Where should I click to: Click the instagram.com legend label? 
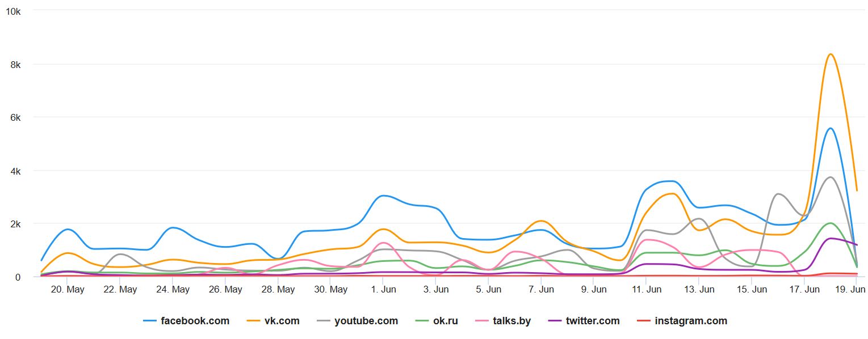[x=690, y=321]
